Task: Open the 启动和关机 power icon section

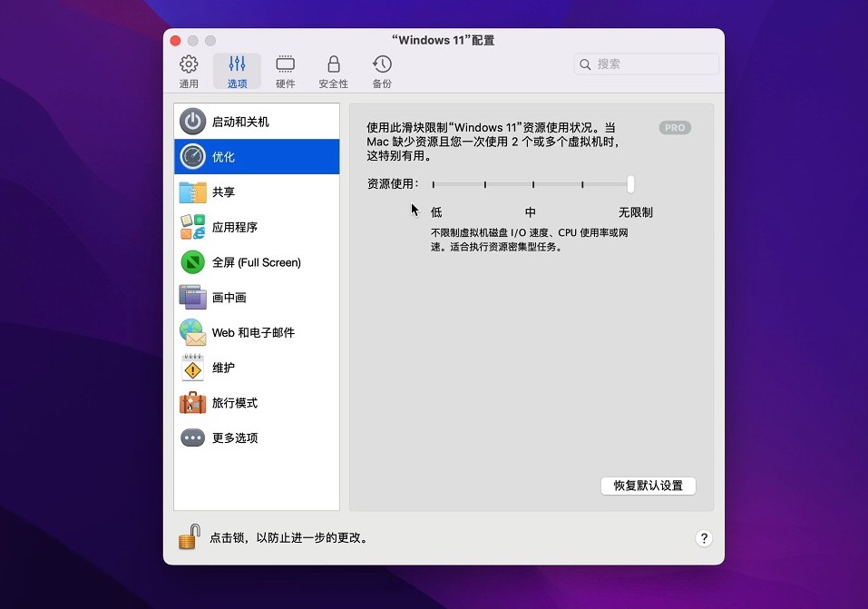Action: pyautogui.click(x=192, y=122)
